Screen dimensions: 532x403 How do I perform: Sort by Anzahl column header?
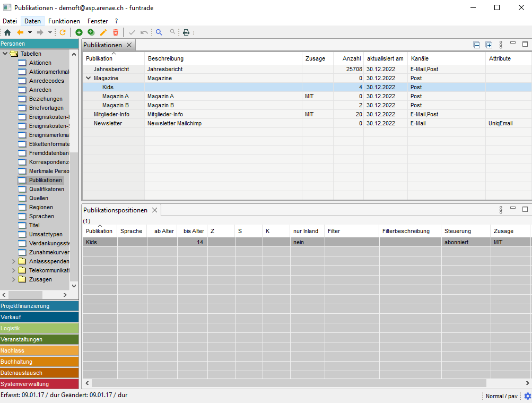pyautogui.click(x=352, y=58)
